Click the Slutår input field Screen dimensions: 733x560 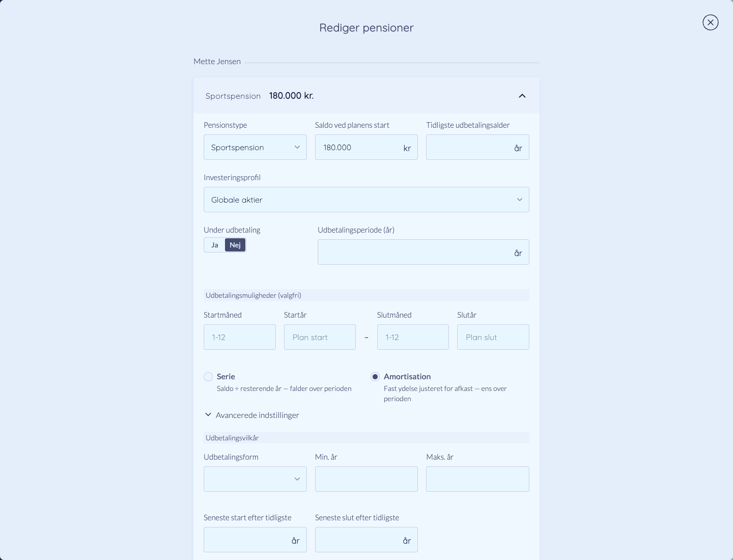pos(493,337)
